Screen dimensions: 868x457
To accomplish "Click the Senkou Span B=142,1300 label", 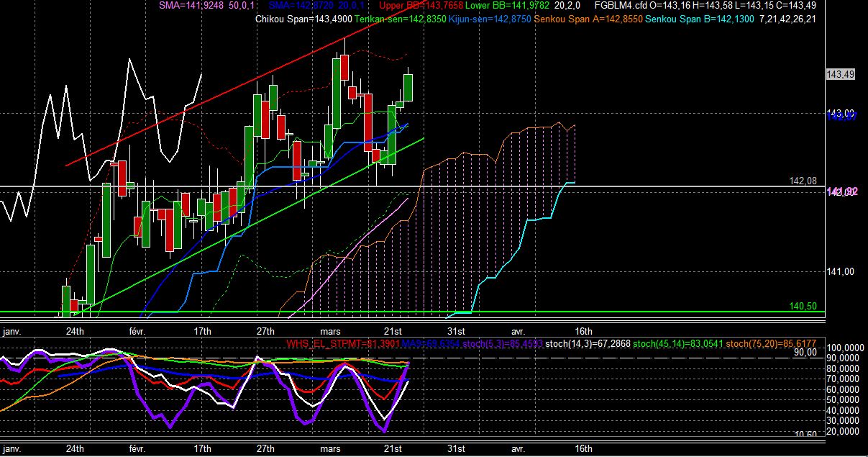I will pos(700,19).
